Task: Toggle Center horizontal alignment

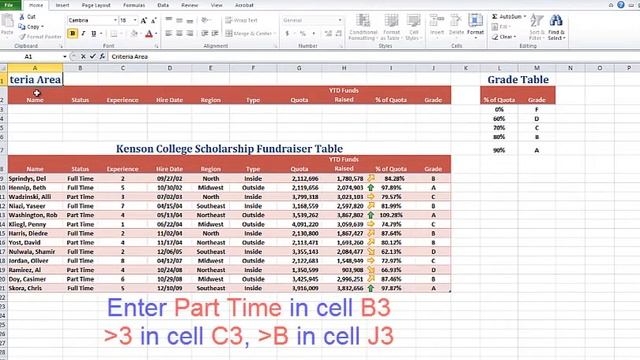Action: coord(179,33)
